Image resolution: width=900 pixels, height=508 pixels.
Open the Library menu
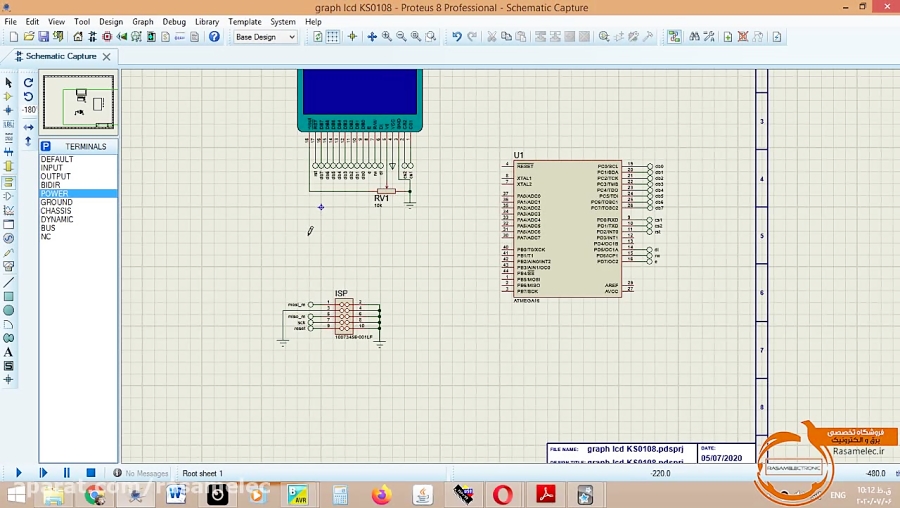click(207, 21)
